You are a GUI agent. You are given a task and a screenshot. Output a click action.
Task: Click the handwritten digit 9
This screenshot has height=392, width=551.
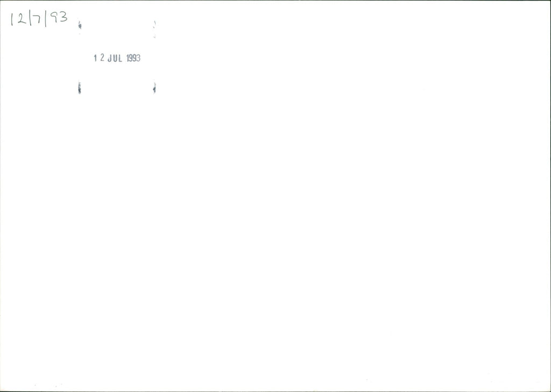(x=54, y=18)
